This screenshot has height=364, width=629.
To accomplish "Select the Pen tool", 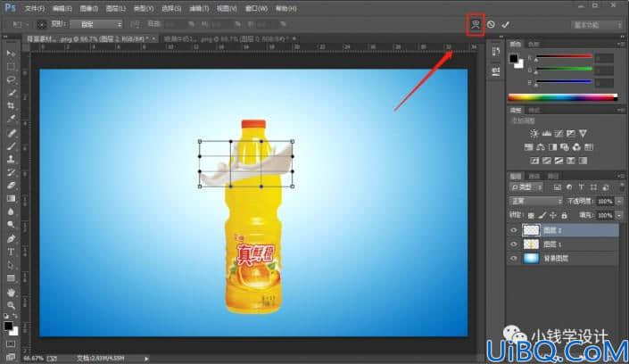I will click(11, 239).
